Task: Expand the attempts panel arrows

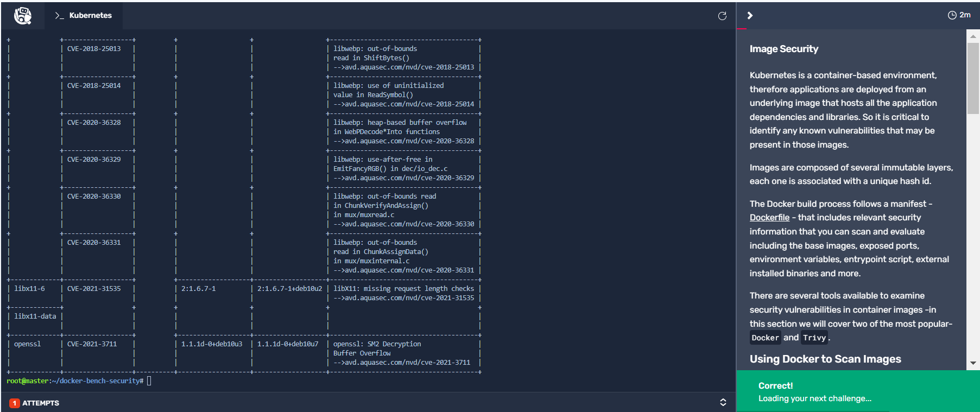Action: coord(723,402)
